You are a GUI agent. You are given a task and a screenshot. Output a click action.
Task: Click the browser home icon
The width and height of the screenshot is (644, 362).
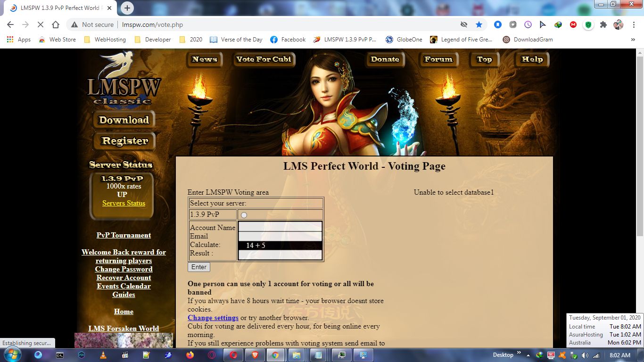pos(56,25)
